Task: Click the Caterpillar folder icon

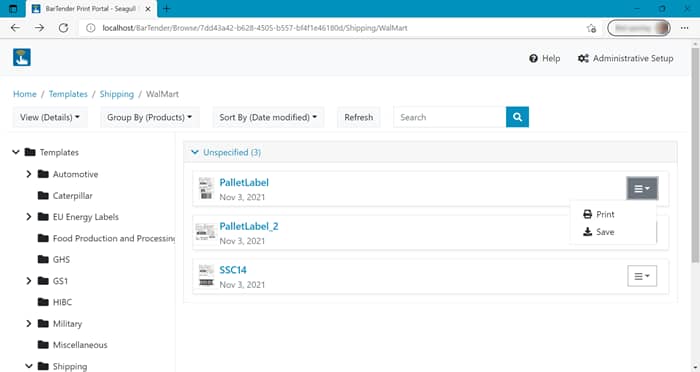Action: [x=43, y=195]
